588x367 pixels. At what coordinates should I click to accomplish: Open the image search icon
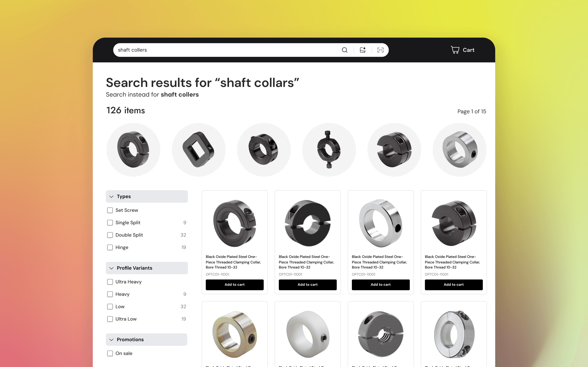[x=362, y=50]
